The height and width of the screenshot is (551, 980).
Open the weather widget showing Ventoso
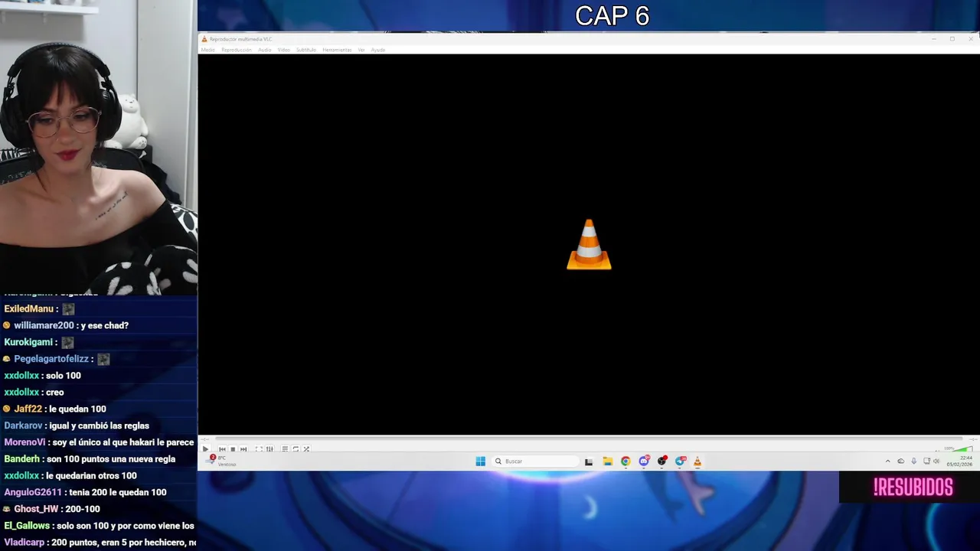tap(220, 461)
